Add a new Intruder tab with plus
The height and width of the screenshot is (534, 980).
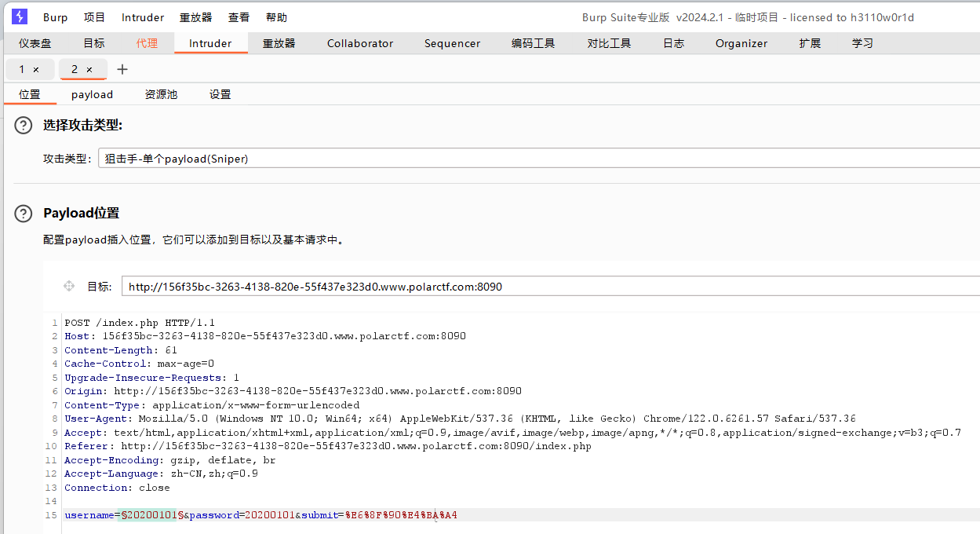(x=122, y=69)
